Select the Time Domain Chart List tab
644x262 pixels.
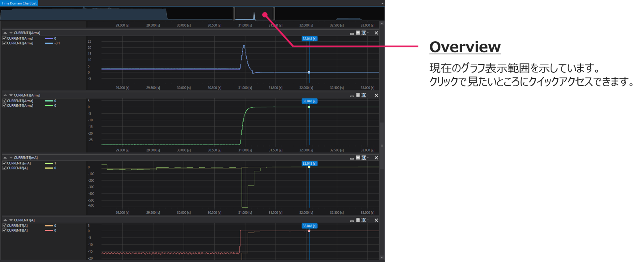(x=19, y=3)
